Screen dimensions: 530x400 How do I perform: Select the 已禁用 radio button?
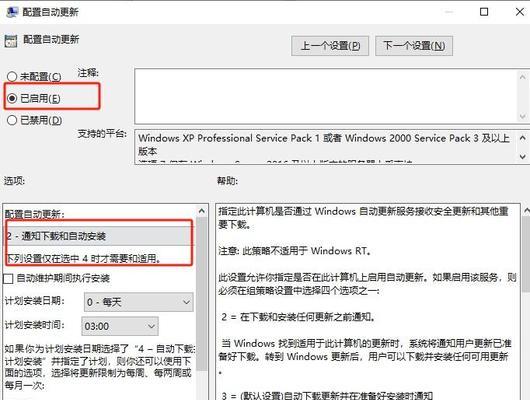point(12,120)
